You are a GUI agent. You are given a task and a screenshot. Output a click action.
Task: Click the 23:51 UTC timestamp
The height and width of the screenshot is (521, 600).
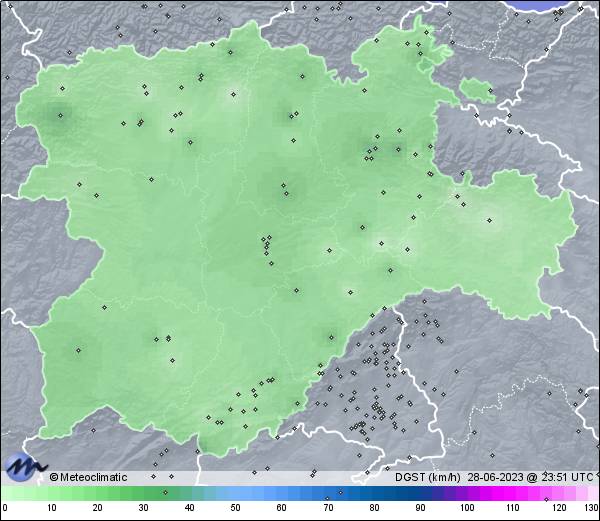(560, 477)
